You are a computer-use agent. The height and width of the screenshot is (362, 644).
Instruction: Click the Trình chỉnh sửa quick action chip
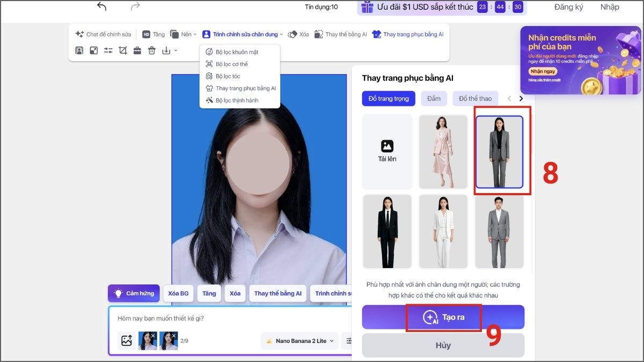pyautogui.click(x=331, y=293)
